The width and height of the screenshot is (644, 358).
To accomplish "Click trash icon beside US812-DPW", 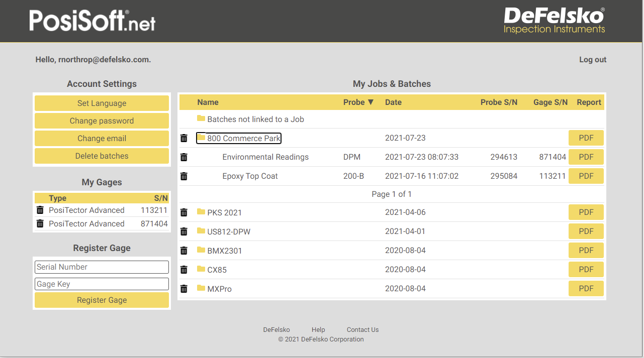I will point(184,231).
